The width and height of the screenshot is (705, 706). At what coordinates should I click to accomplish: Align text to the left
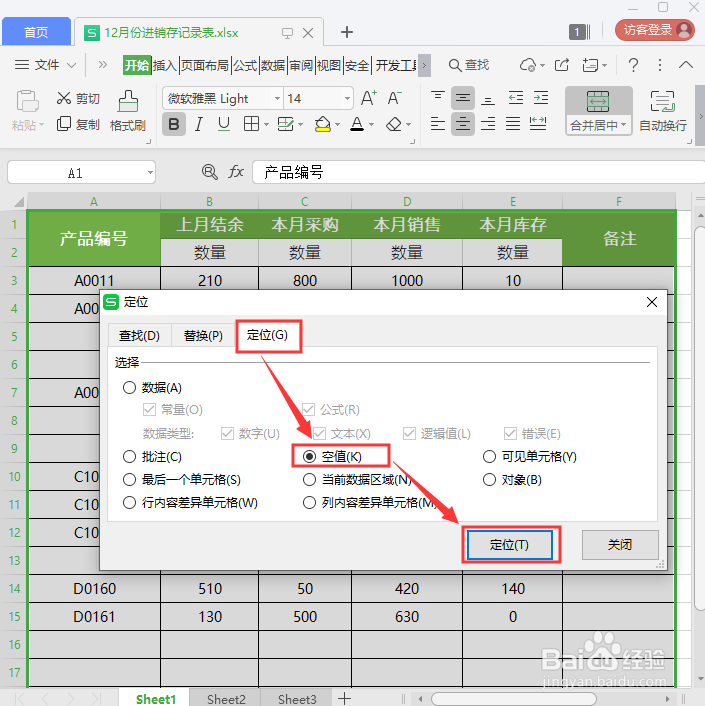click(438, 123)
